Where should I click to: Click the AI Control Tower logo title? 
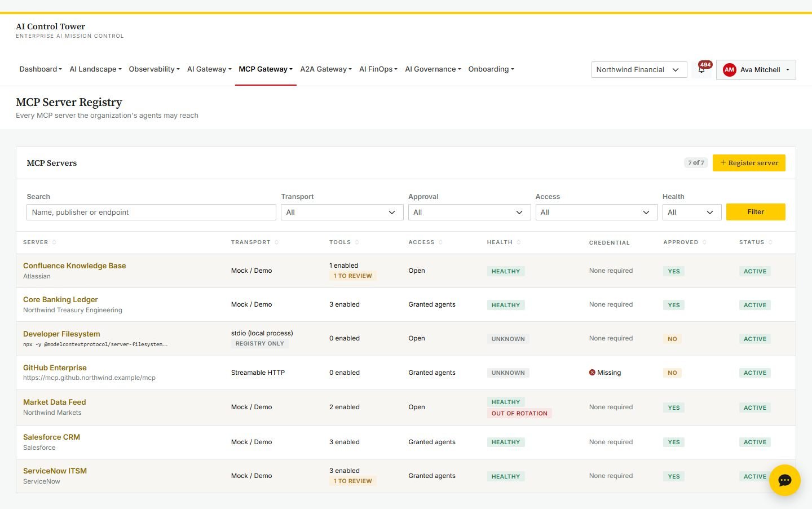[50, 26]
